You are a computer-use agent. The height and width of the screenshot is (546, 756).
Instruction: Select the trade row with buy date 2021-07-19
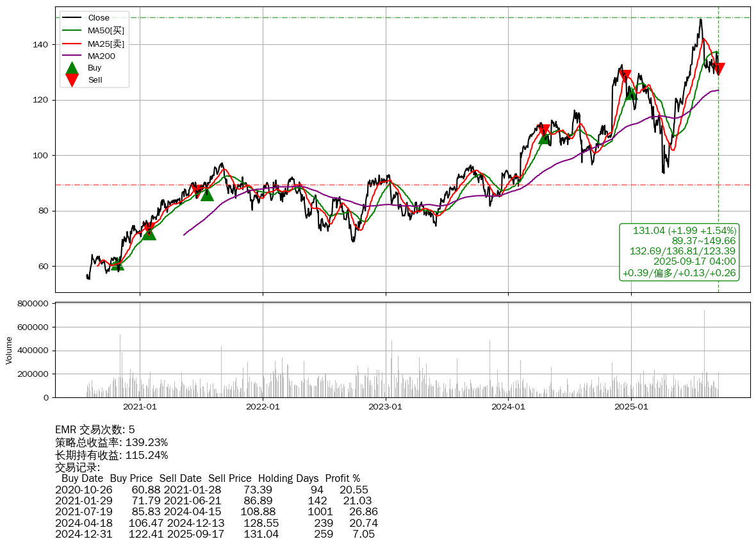(217, 511)
